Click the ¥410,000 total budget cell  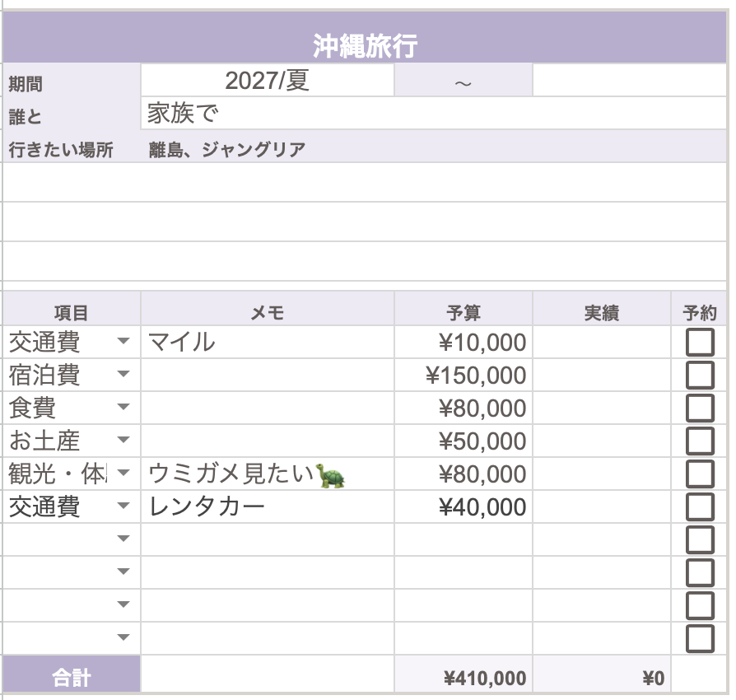[463, 674]
